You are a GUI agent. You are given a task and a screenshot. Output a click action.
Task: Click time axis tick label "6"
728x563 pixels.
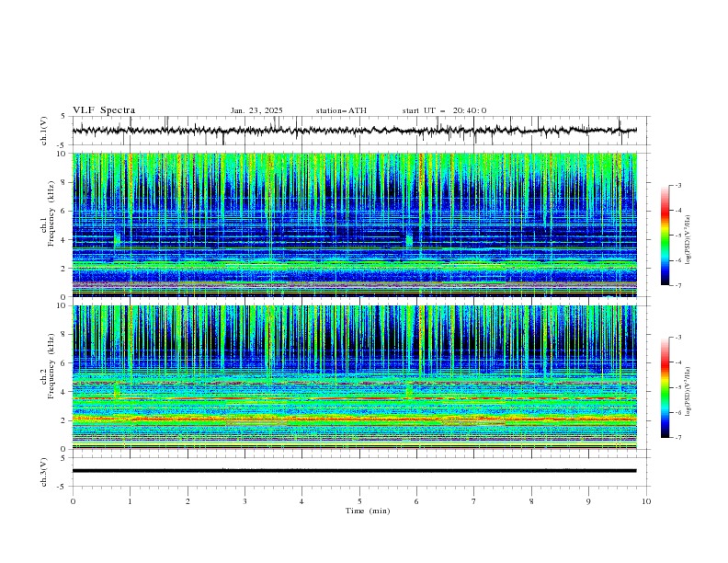[x=416, y=501]
